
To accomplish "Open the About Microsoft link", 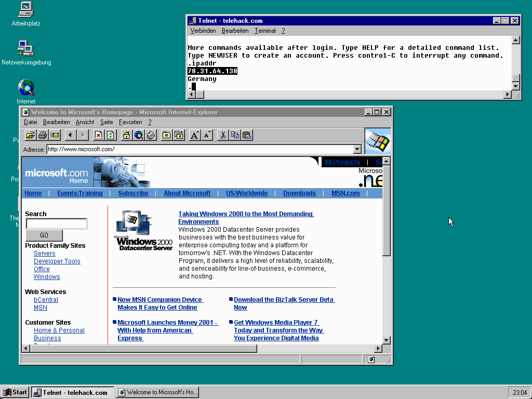I will (x=187, y=193).
